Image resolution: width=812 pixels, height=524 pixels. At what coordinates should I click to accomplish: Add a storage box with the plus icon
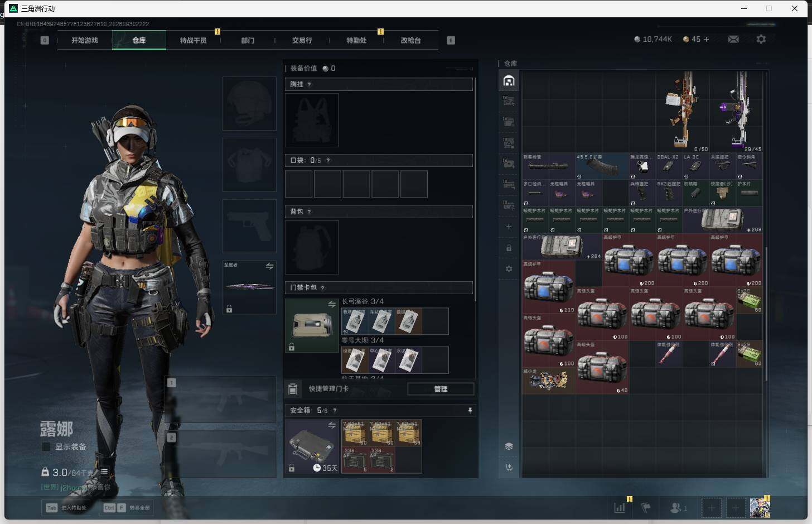click(x=509, y=227)
